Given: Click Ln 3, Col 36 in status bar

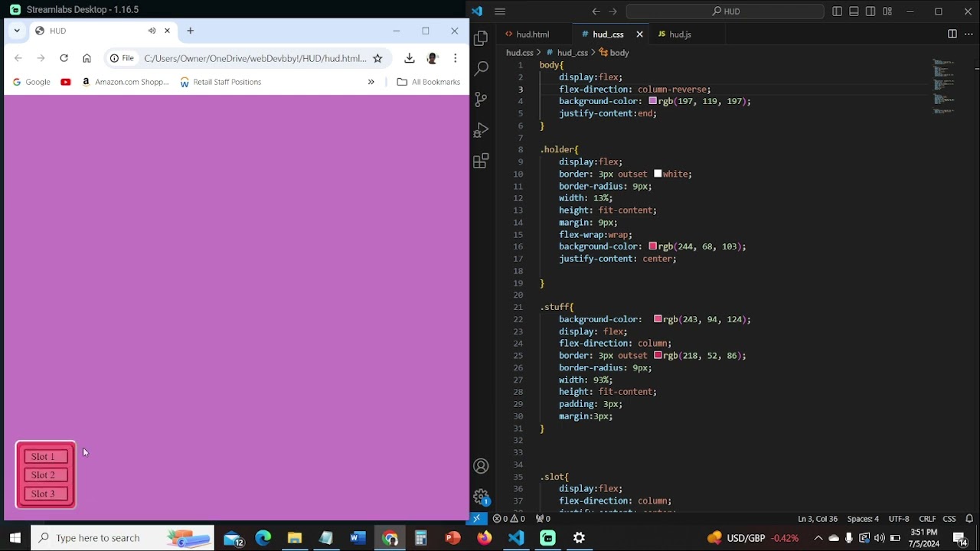Looking at the screenshot, I should [x=817, y=519].
